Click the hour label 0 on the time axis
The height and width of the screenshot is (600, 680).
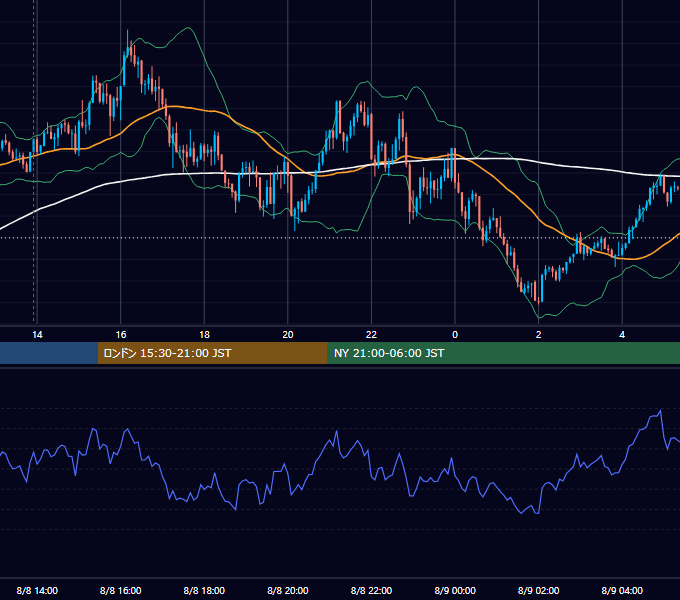(455, 335)
